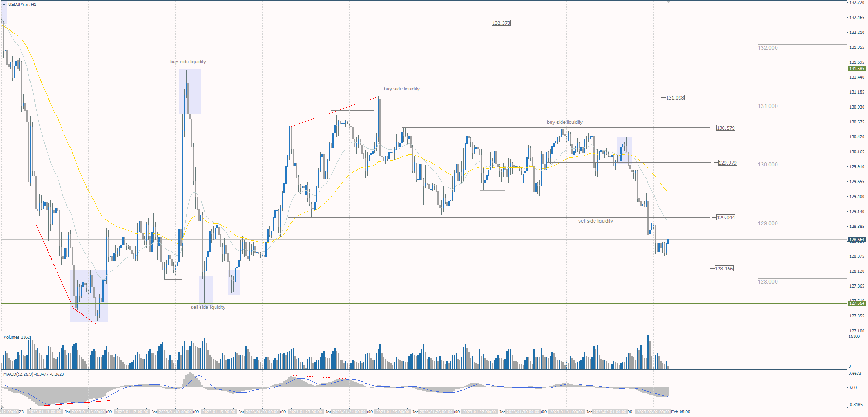This screenshot has height=417, width=868.
Task: Select the 131.000 round-number label
Action: [x=768, y=106]
